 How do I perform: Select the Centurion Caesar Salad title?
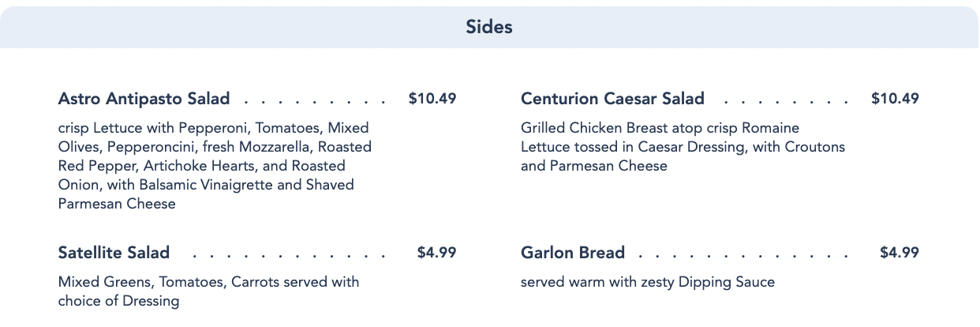[x=612, y=99]
